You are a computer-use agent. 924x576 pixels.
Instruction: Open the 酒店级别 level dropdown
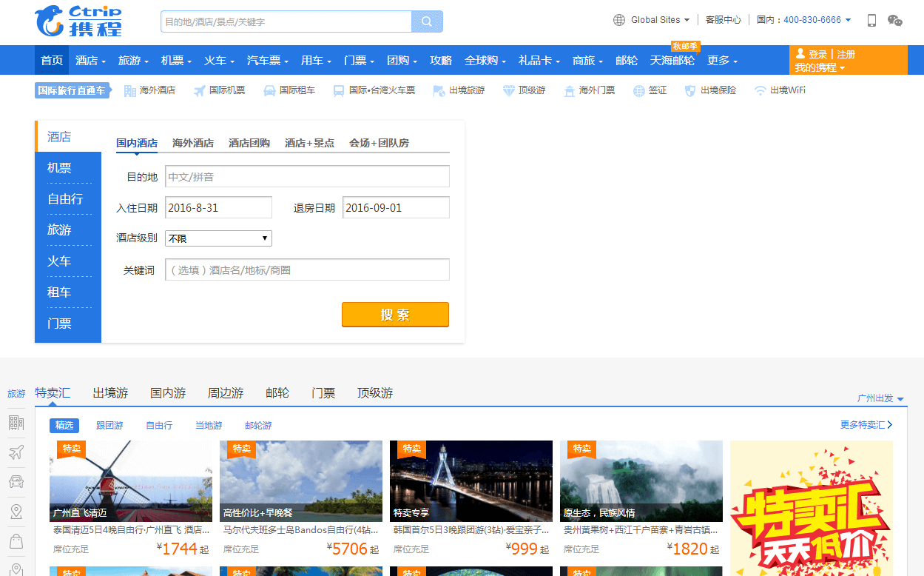[x=217, y=238]
